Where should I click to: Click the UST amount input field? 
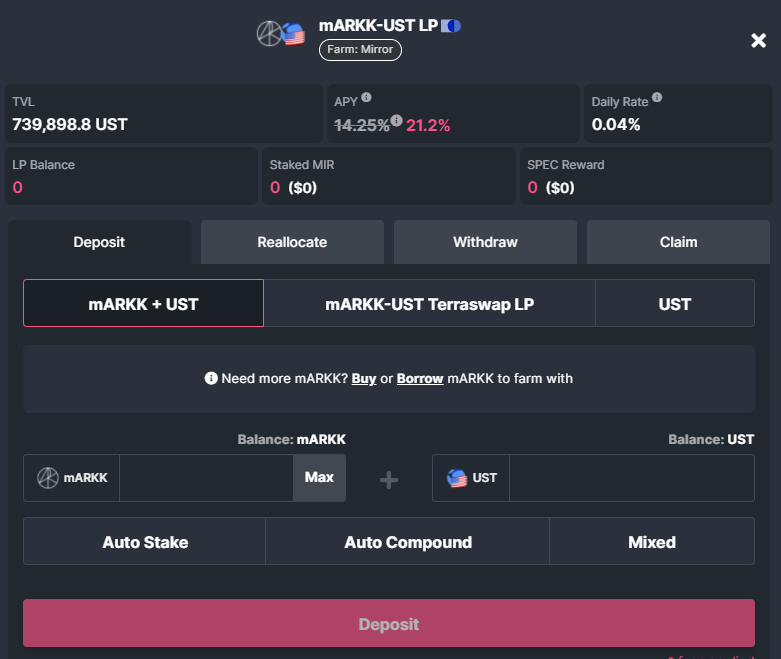coord(631,478)
